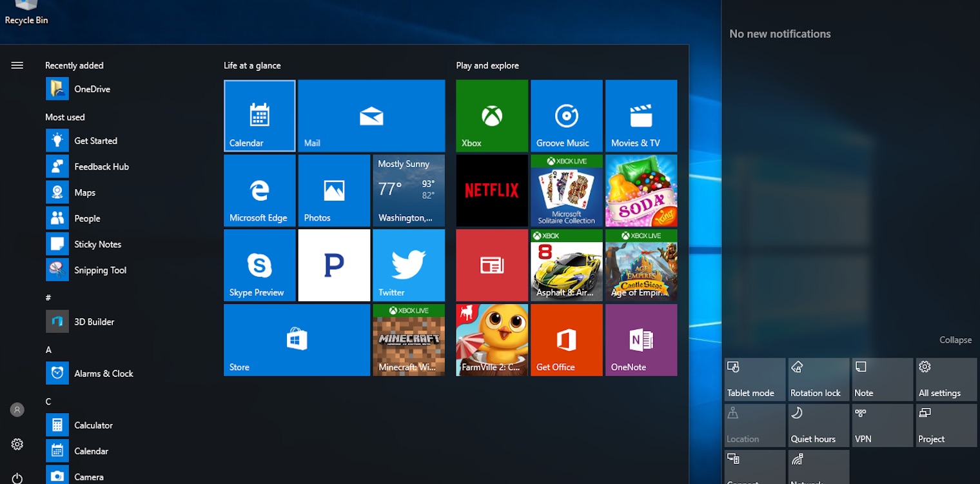This screenshot has height=484, width=980.
Task: Launch the Netflix tile
Action: point(492,190)
